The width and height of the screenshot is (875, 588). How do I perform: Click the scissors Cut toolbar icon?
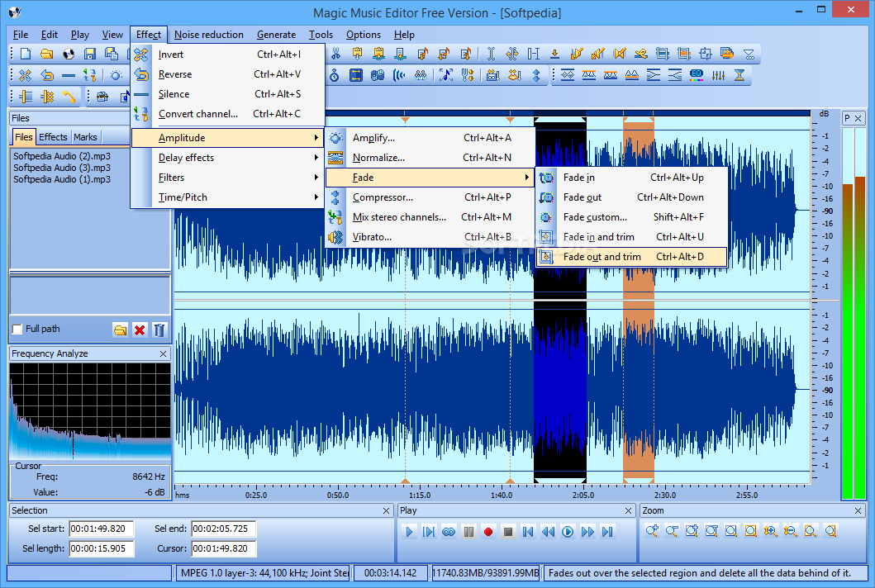tap(335, 54)
